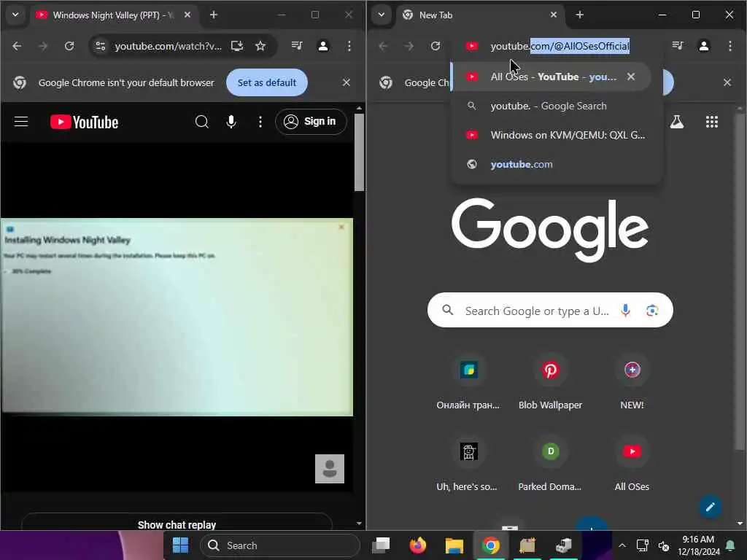This screenshot has height=560, width=747.
Task: Open a new tab in right Chrome window
Action: (580, 15)
